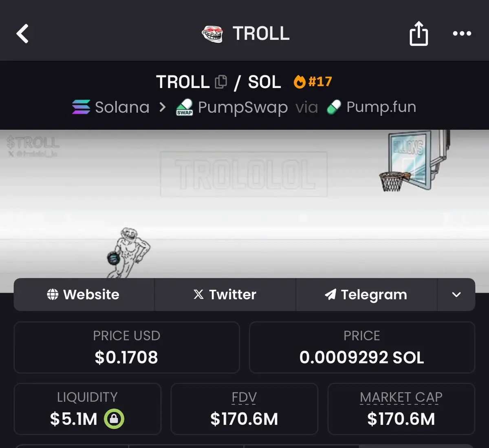Tap the green liquidity lock icon
The width and height of the screenshot is (489, 448).
[x=114, y=419]
